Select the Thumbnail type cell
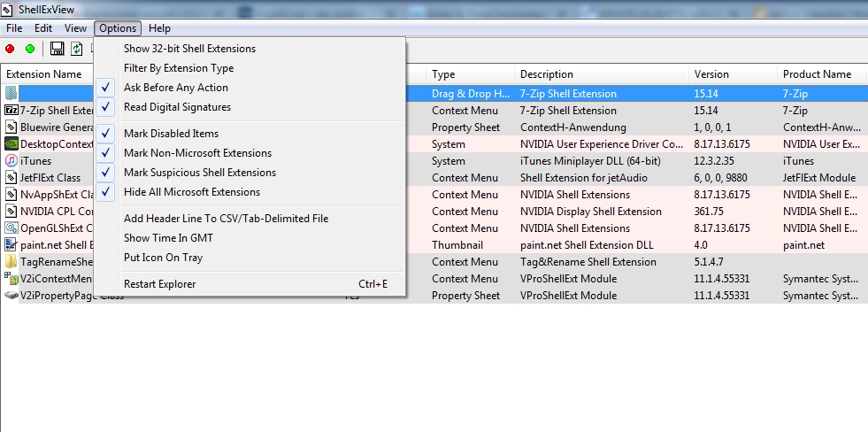868x432 pixels. 457,245
